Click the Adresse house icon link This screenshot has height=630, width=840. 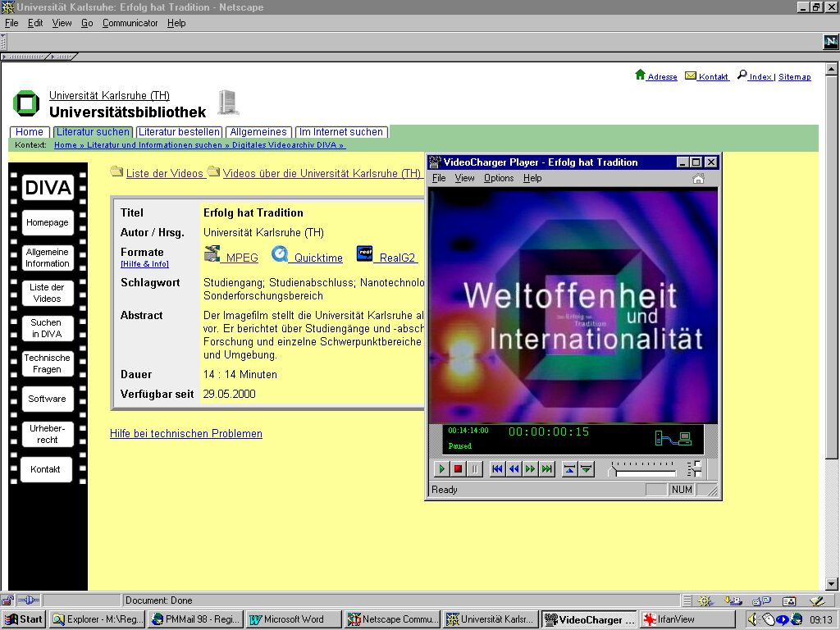coord(640,75)
